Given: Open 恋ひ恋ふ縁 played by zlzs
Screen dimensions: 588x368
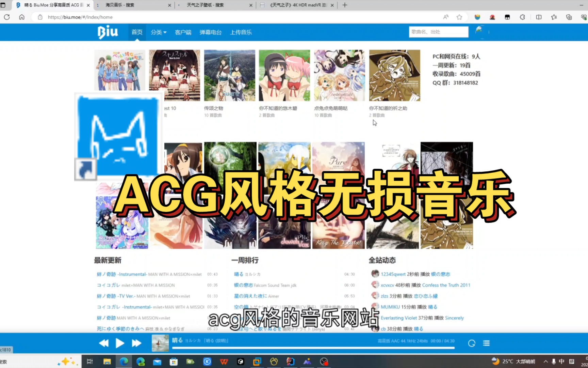Looking at the screenshot, I should 426,296.
